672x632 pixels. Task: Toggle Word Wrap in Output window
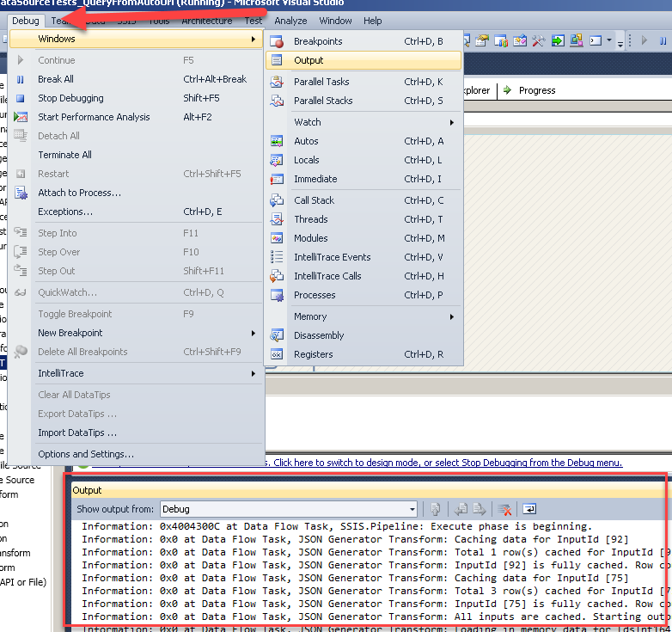click(529, 509)
